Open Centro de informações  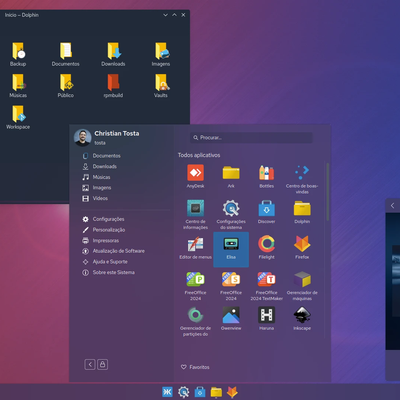point(195,214)
